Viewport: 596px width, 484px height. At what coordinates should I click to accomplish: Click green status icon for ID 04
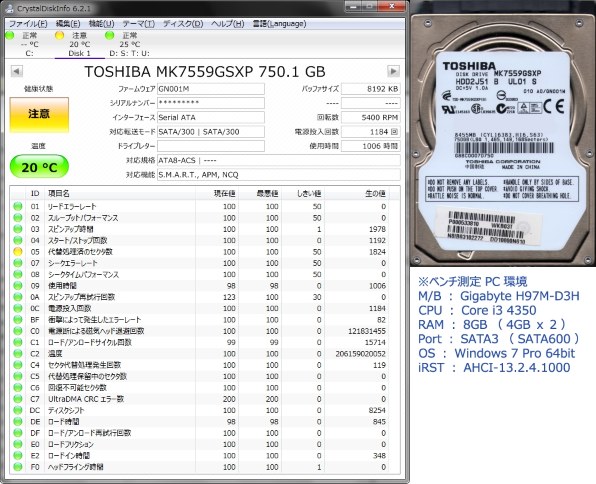click(x=17, y=240)
